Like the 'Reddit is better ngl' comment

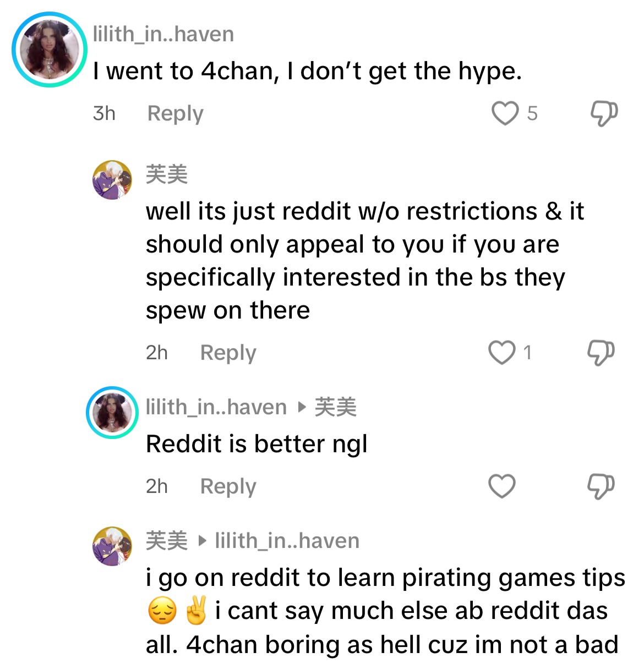502,486
